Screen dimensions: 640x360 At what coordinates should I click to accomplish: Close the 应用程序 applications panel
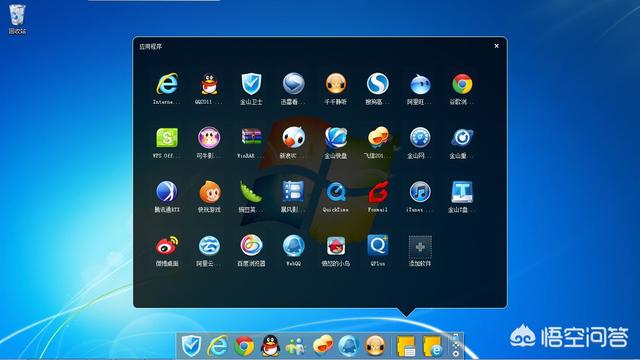pos(496,46)
